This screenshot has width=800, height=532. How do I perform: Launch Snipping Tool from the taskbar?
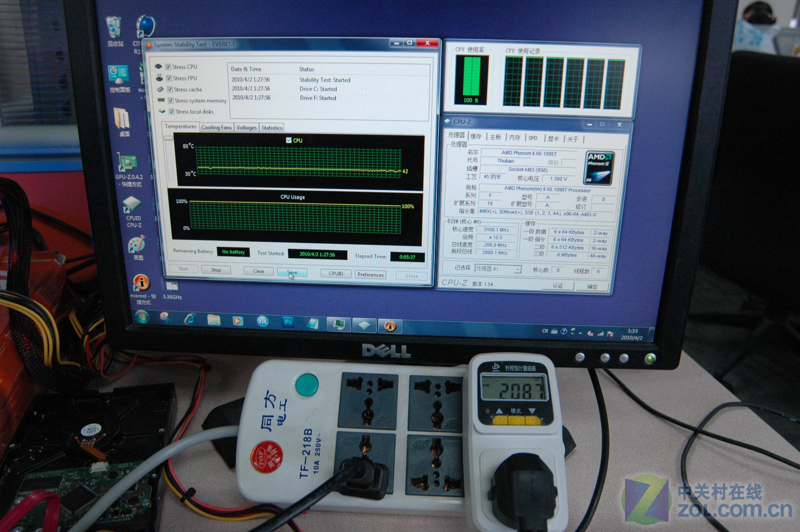[165, 318]
